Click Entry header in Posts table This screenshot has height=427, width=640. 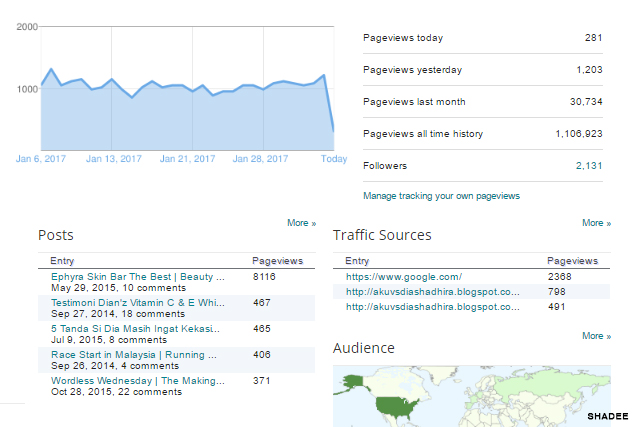62,261
